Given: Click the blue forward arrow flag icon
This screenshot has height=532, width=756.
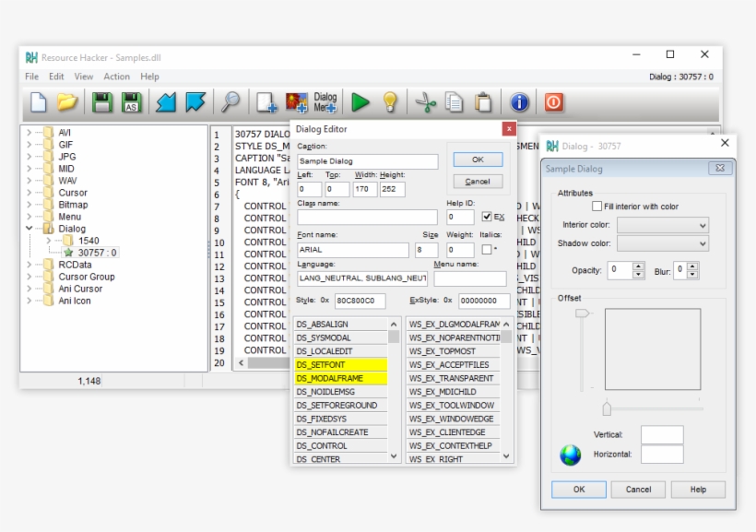Looking at the screenshot, I should [195, 102].
